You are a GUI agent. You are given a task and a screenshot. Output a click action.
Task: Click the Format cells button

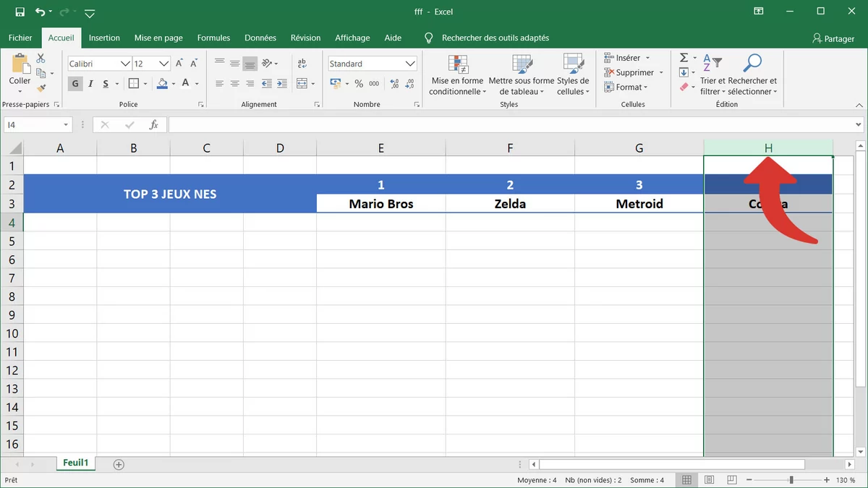(x=626, y=87)
